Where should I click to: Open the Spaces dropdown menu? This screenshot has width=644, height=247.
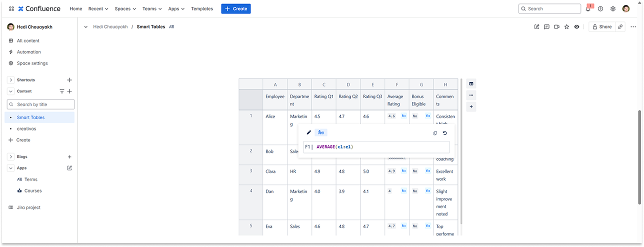tap(125, 8)
